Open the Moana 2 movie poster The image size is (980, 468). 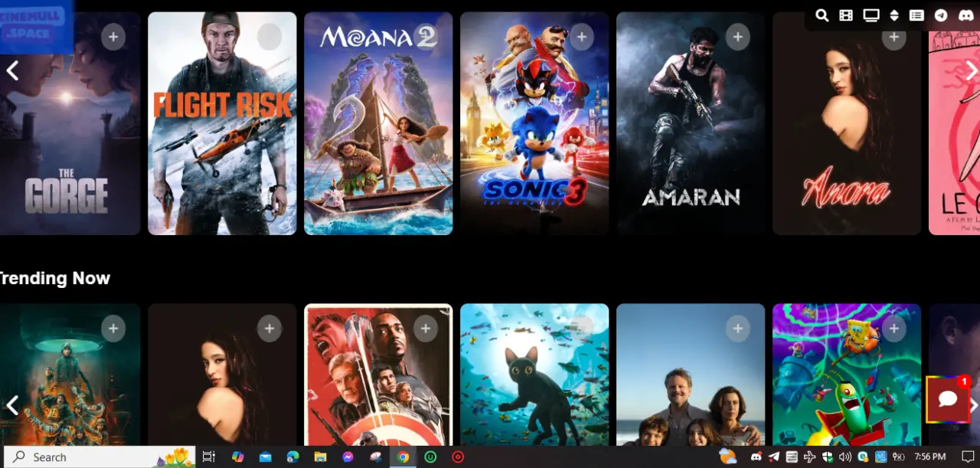pyautogui.click(x=378, y=123)
